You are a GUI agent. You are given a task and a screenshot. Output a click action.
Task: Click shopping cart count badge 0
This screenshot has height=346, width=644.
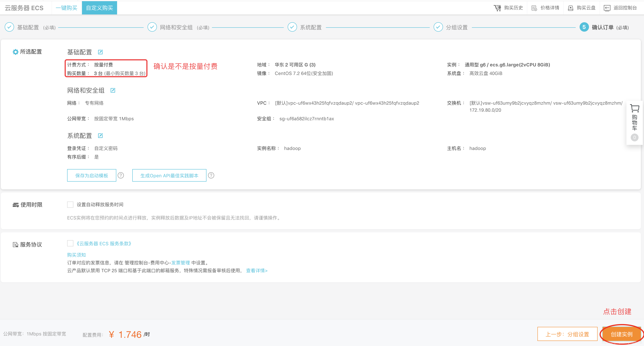pyautogui.click(x=634, y=137)
